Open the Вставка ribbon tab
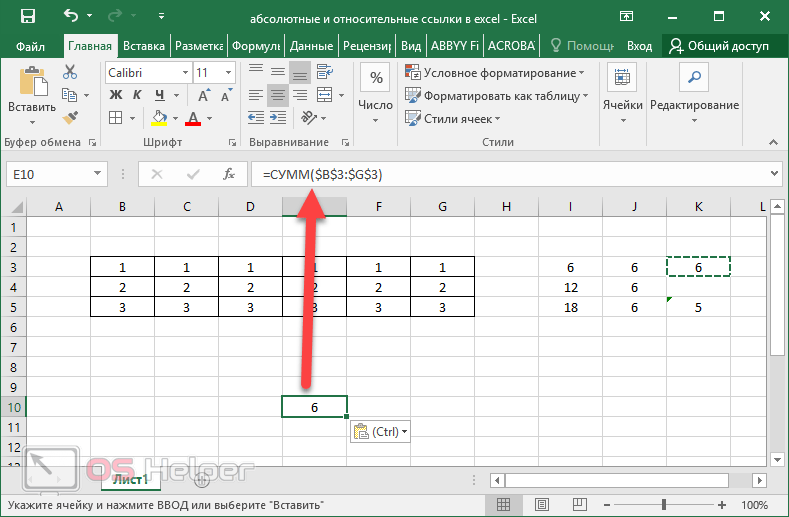Screen dimensions: 789x517 (144, 46)
